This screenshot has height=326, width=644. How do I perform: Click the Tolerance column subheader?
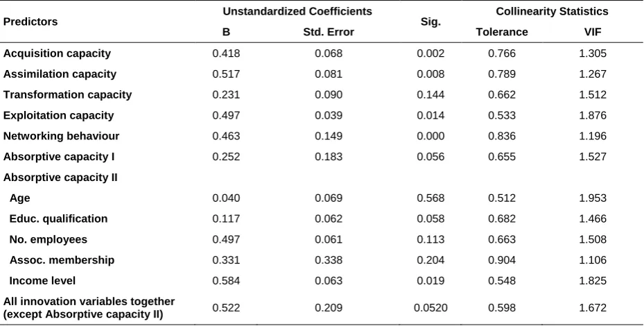coord(502,32)
